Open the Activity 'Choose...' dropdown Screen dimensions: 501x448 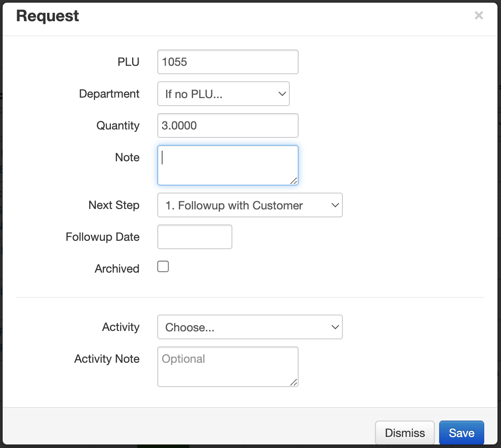click(250, 327)
